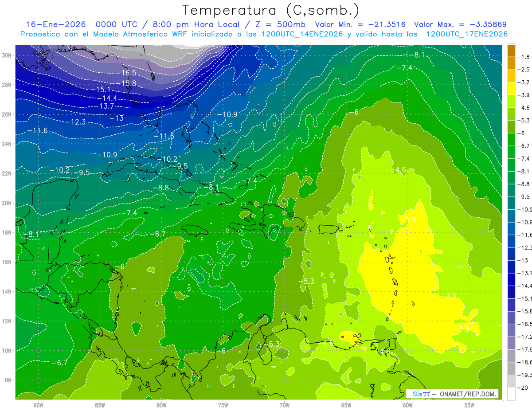
Task: Click the '65W' longitude axis label
Action: point(346,405)
